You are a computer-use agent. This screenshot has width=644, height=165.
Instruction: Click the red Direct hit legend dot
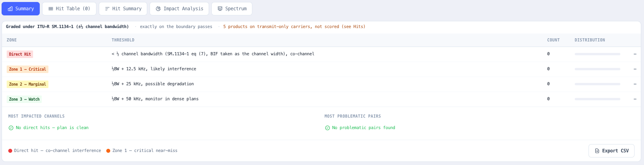pos(10,151)
